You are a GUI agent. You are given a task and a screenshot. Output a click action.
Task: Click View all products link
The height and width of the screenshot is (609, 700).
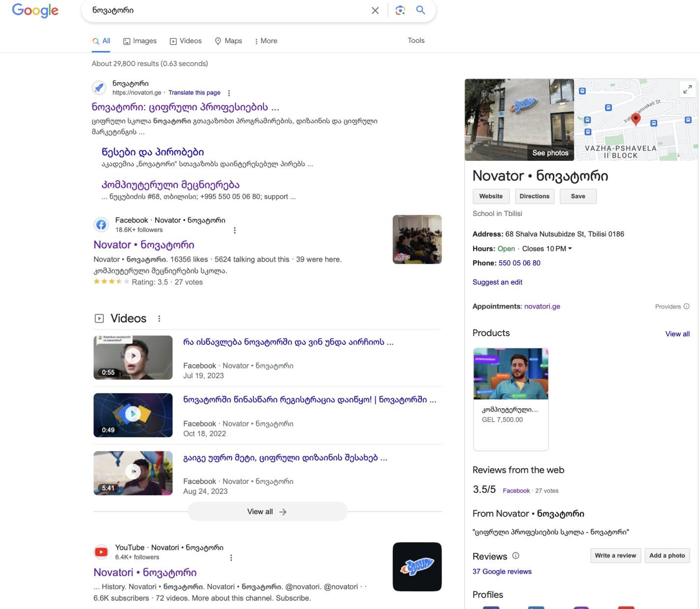677,334
